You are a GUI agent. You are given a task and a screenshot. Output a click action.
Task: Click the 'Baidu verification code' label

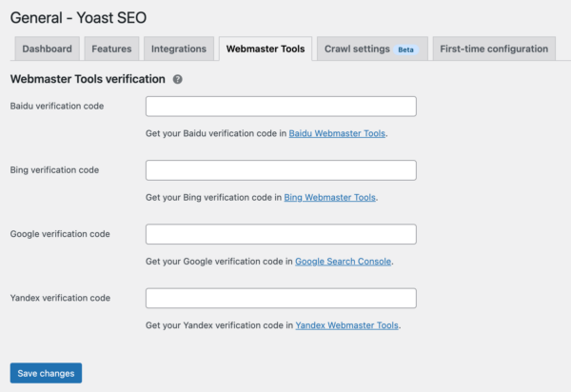click(x=57, y=106)
